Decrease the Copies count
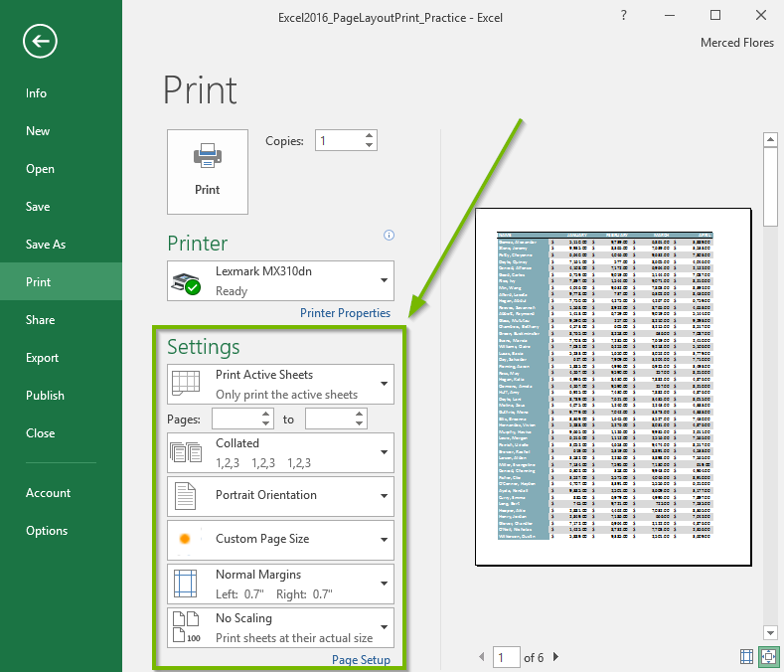This screenshot has width=784, height=672. click(369, 145)
